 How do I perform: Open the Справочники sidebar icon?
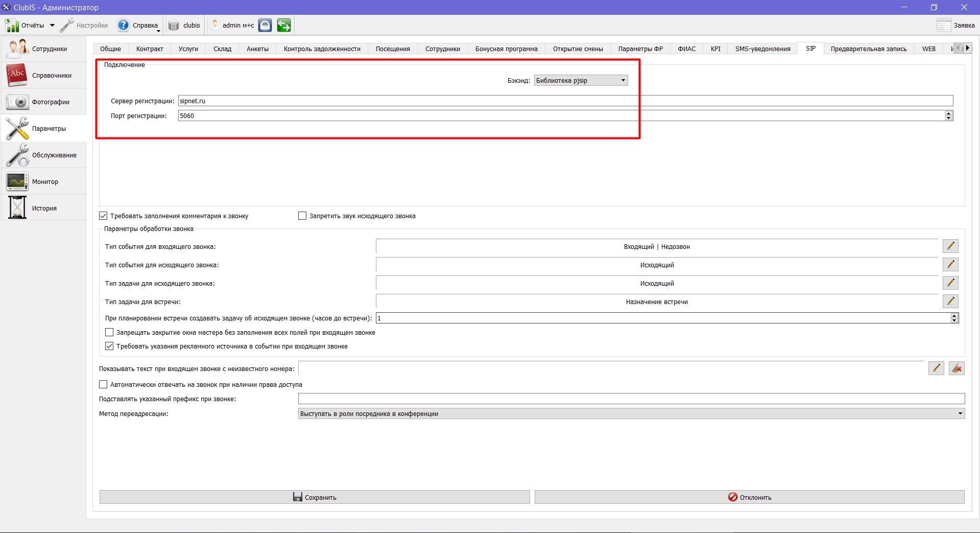[x=17, y=75]
